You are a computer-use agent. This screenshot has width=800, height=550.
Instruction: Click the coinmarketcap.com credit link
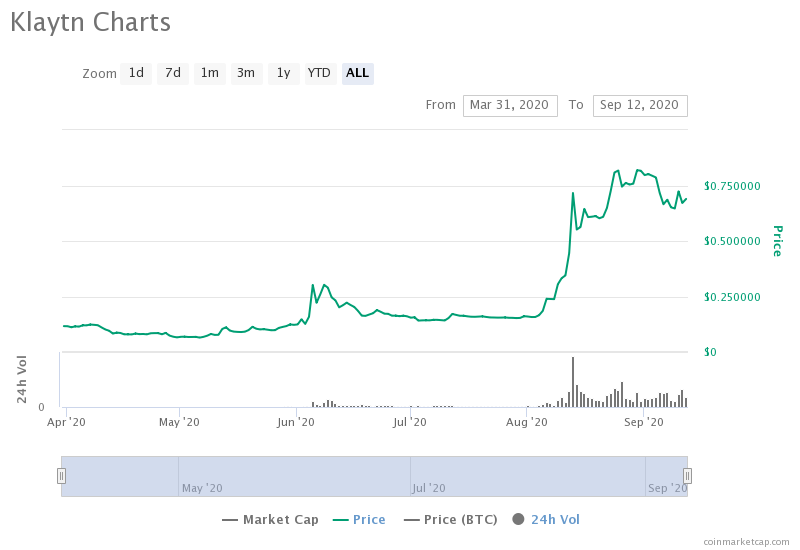coord(746,542)
